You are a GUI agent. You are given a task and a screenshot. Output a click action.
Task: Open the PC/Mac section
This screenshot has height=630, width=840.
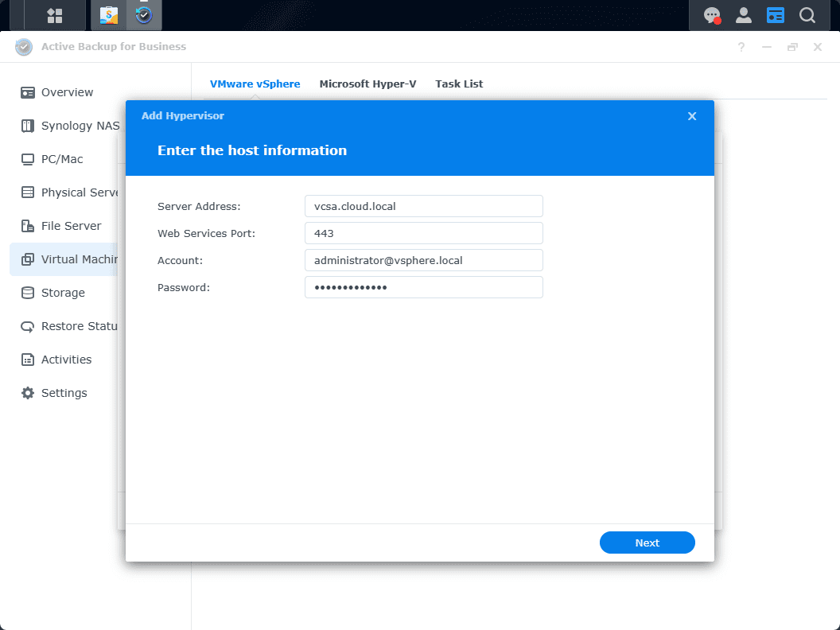pyautogui.click(x=63, y=159)
